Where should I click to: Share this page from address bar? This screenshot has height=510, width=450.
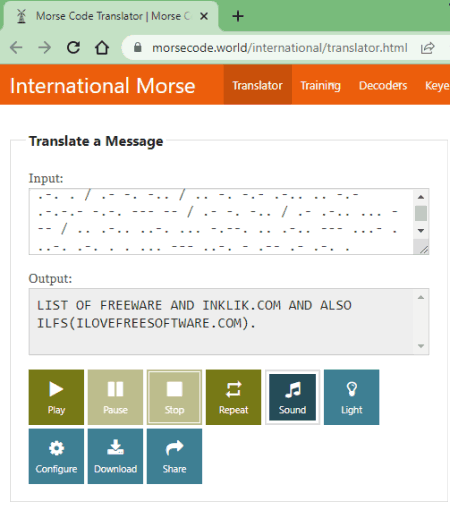pos(427,48)
